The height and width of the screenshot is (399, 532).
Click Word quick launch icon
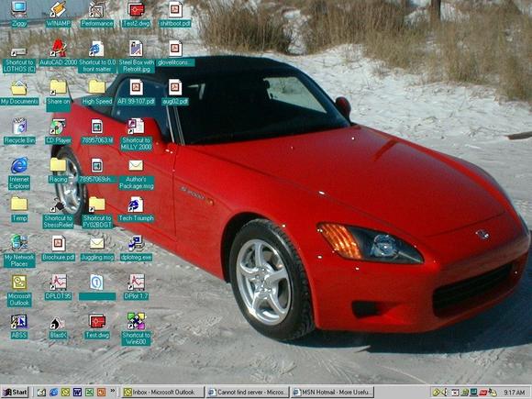(x=77, y=393)
